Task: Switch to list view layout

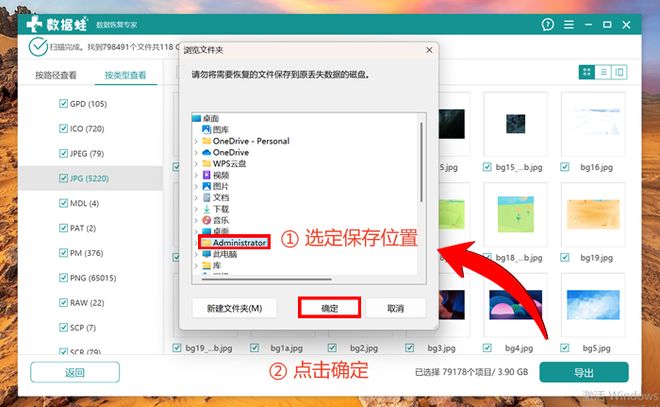Action: (x=603, y=72)
